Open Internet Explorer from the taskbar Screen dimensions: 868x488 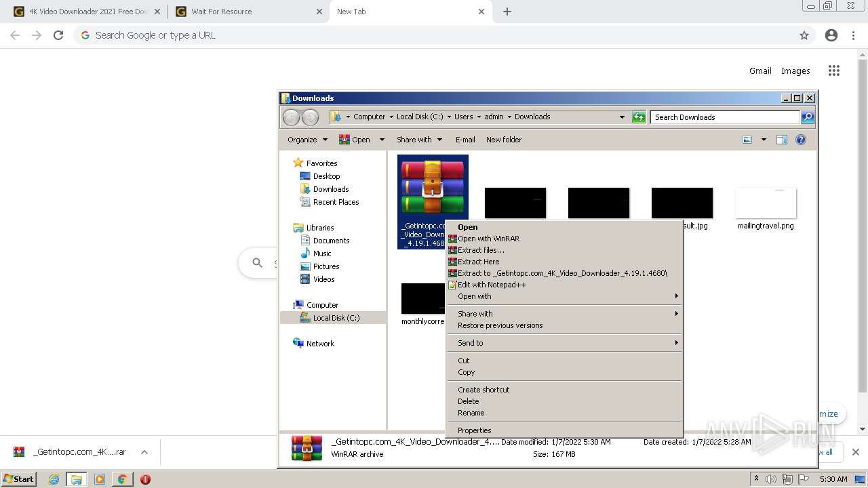[54, 479]
